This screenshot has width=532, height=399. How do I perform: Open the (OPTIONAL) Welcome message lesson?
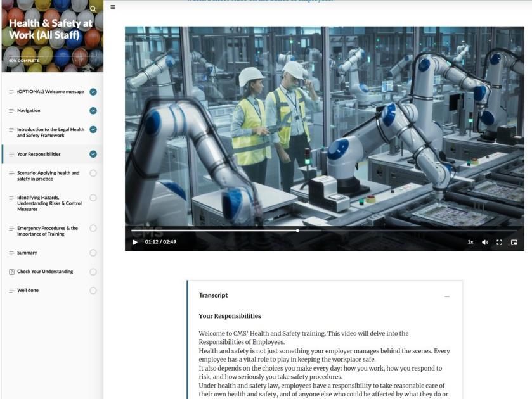[53, 92]
